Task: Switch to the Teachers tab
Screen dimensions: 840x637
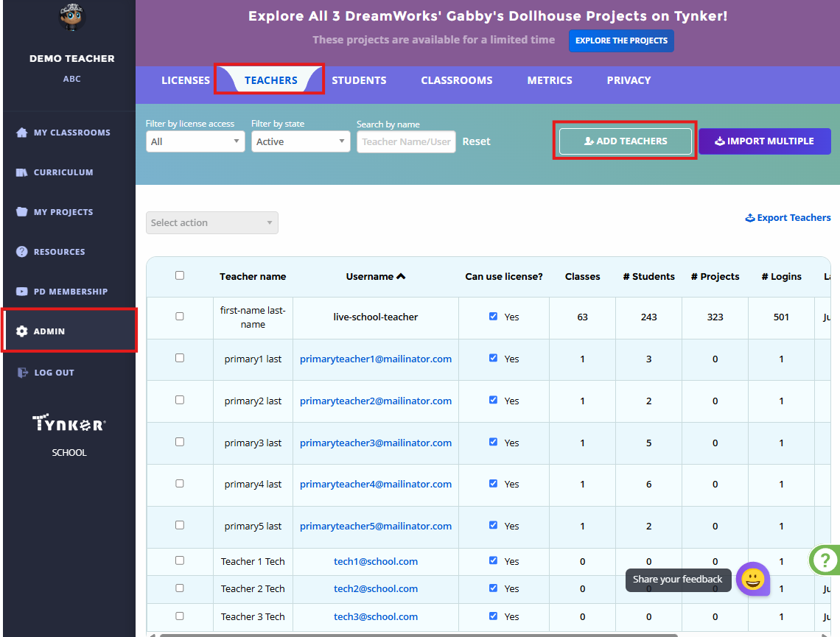Action: (x=270, y=80)
